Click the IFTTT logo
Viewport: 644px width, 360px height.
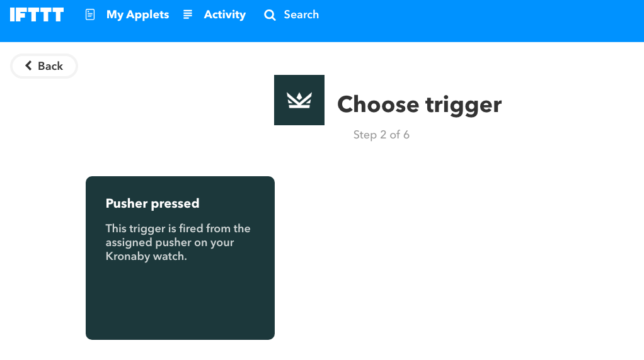coord(37,14)
